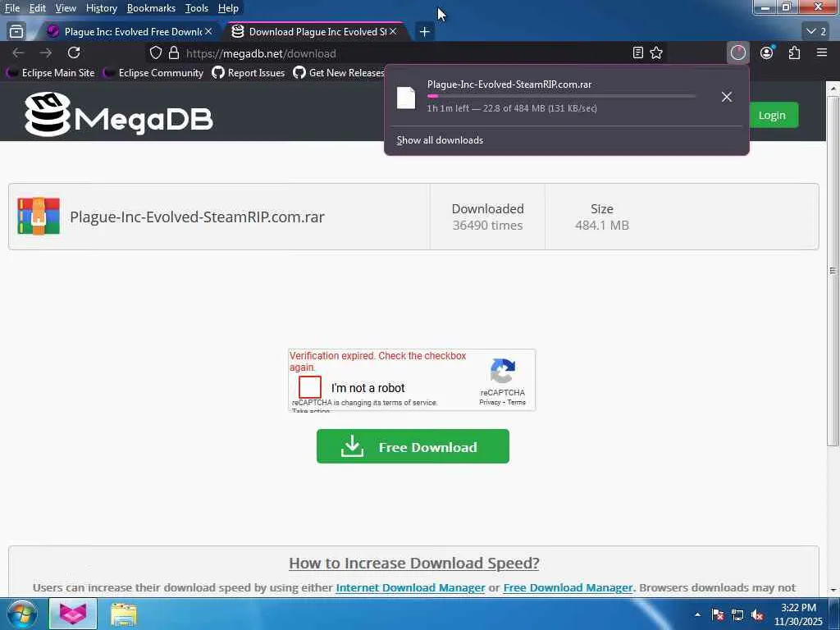Viewport: 840px width, 630px height.
Task: Bookmark this page with the star icon
Action: pyautogui.click(x=656, y=52)
